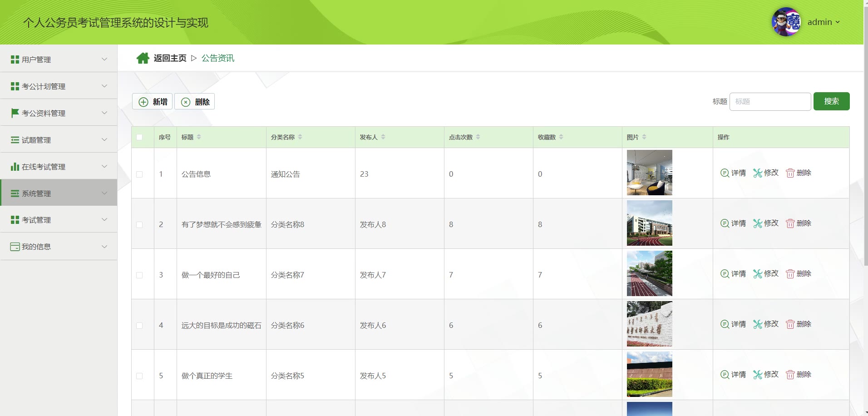Open the 系统管理 menu label
The width and height of the screenshot is (868, 416).
point(36,193)
